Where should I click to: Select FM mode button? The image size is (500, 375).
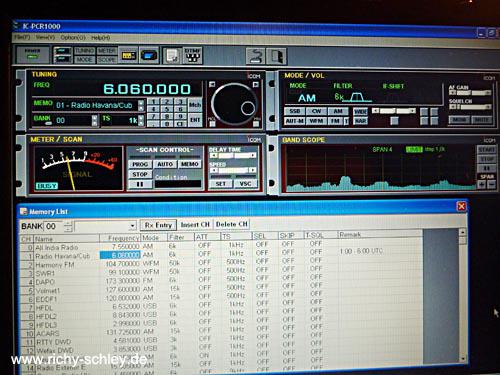click(x=336, y=121)
